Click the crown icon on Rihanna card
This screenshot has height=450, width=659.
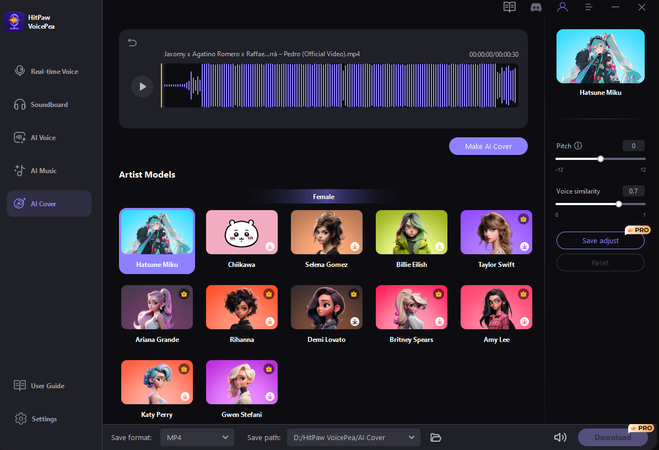point(269,294)
